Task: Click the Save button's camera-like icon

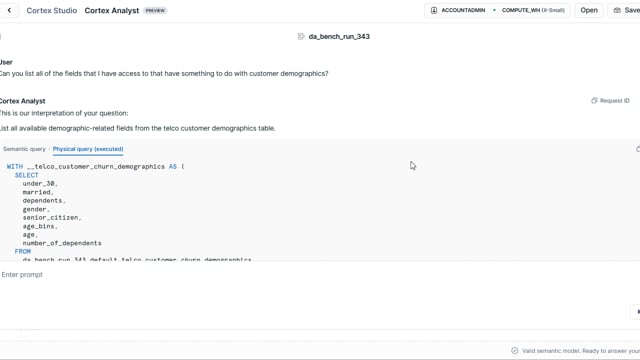Action: pos(617,10)
